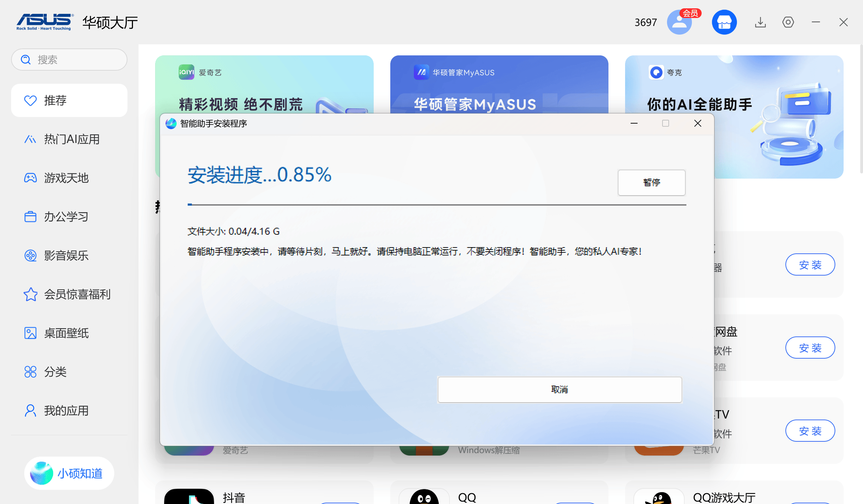863x504 pixels.
Task: Open the member profile avatar
Action: pyautogui.click(x=679, y=22)
